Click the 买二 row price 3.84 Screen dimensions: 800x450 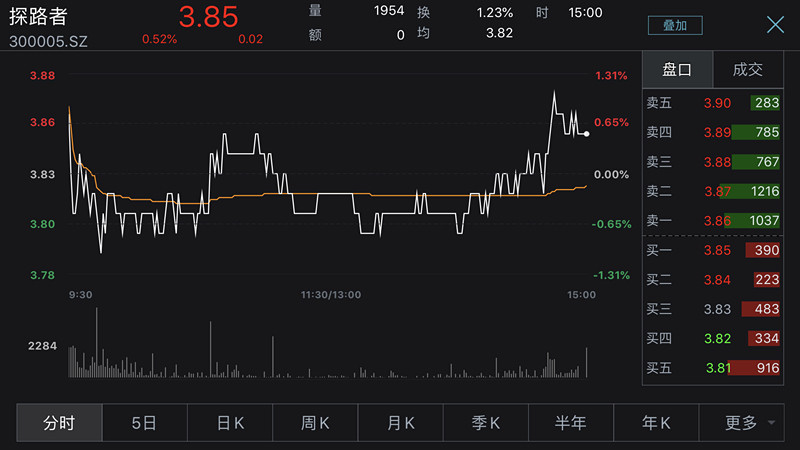tap(717, 280)
